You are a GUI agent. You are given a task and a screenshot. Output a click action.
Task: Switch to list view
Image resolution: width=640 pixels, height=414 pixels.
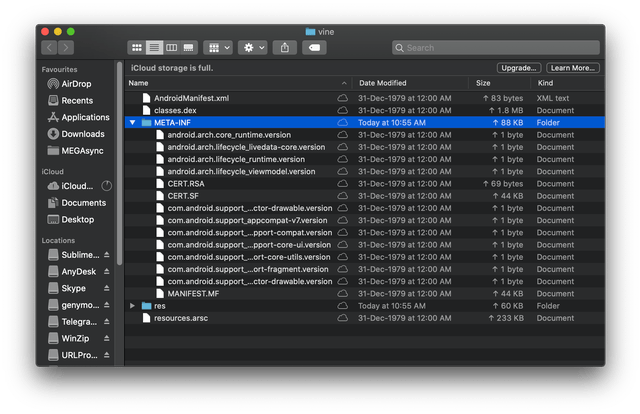pyautogui.click(x=154, y=48)
